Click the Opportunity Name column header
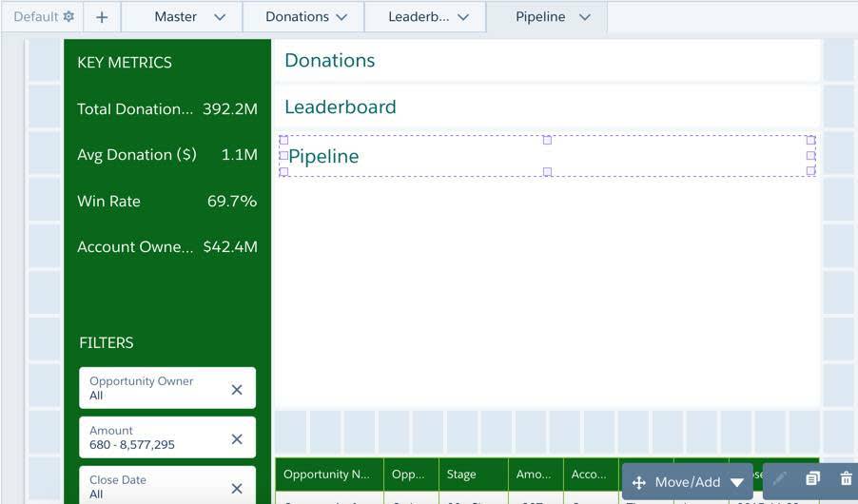858x504 pixels. point(329,475)
